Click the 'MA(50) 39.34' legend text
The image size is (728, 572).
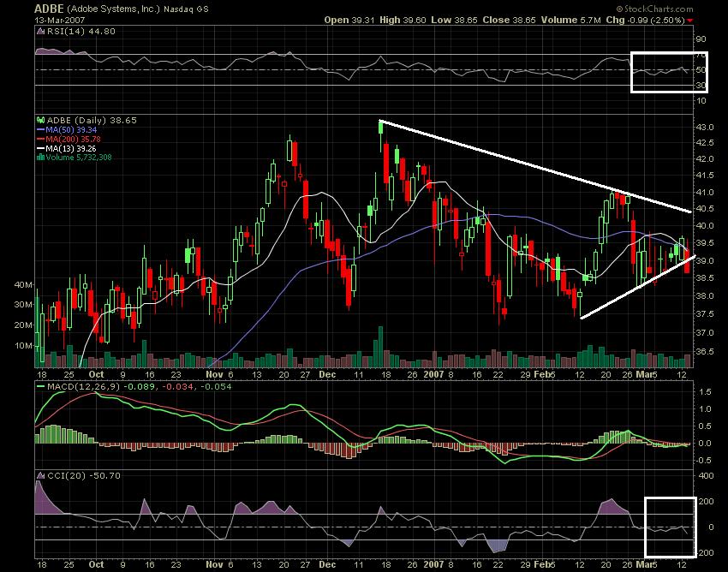[71, 130]
